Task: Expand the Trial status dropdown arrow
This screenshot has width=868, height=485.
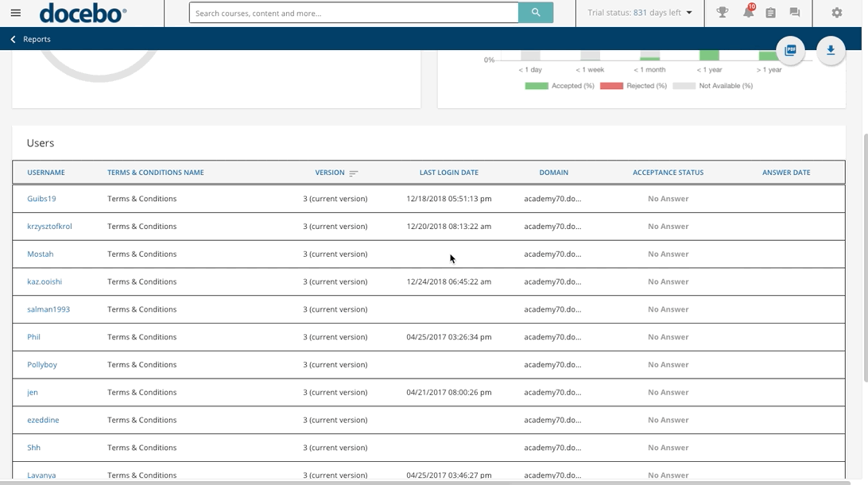Action: click(x=689, y=13)
